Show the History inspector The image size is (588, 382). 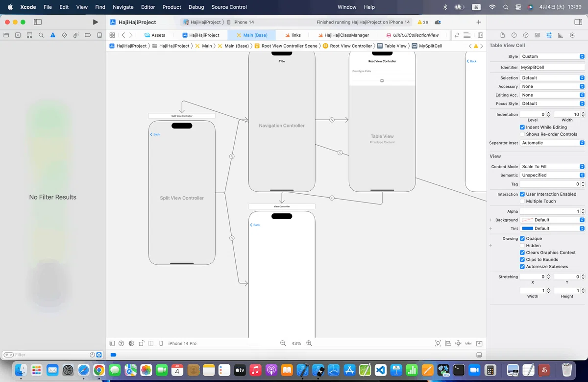click(x=514, y=35)
